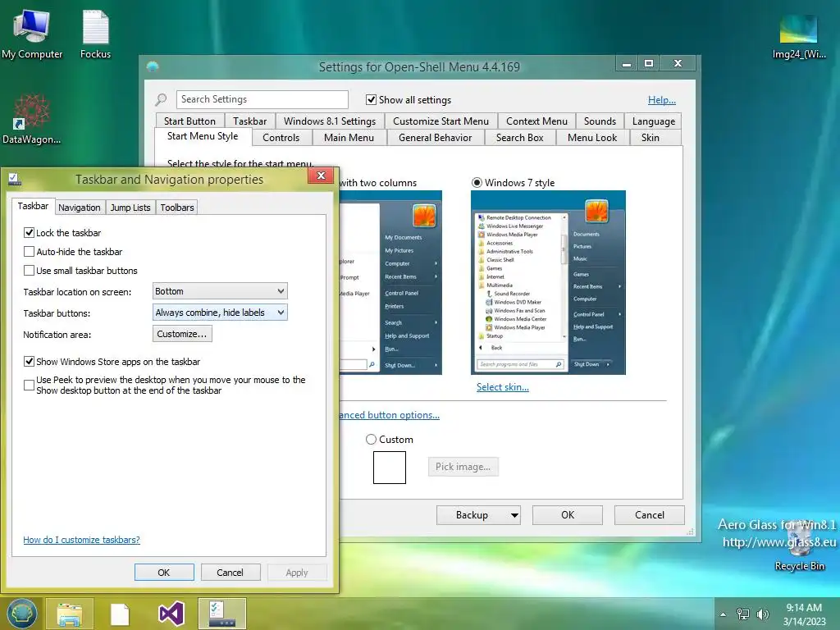Open the Fockus text file icon
The height and width of the screenshot is (630, 840).
[95, 34]
